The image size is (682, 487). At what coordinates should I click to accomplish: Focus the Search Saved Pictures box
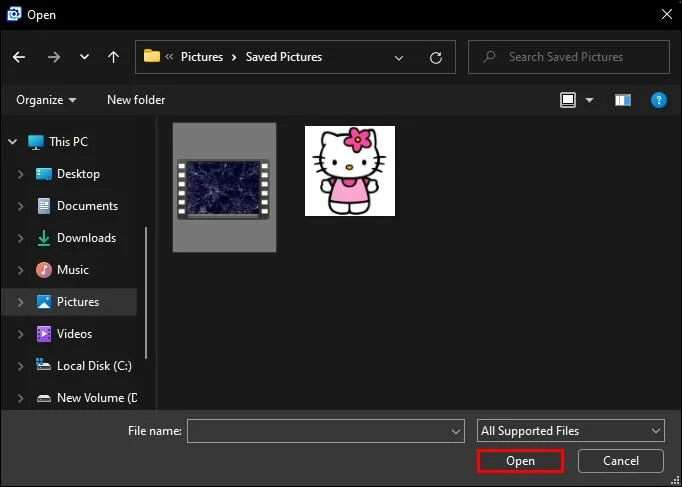pyautogui.click(x=568, y=57)
